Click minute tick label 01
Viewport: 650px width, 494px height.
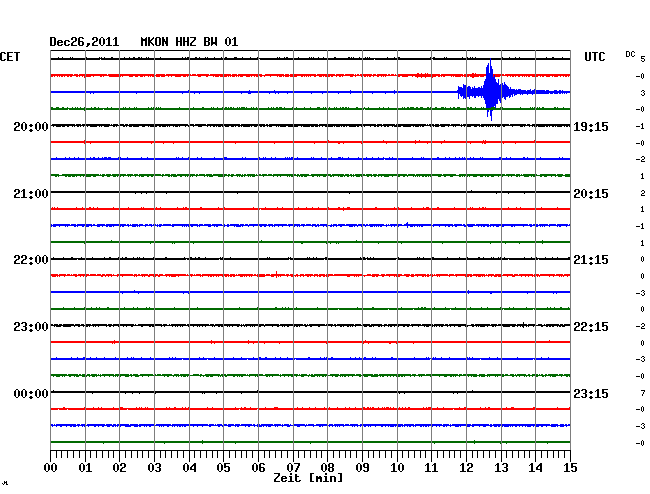point(85,468)
